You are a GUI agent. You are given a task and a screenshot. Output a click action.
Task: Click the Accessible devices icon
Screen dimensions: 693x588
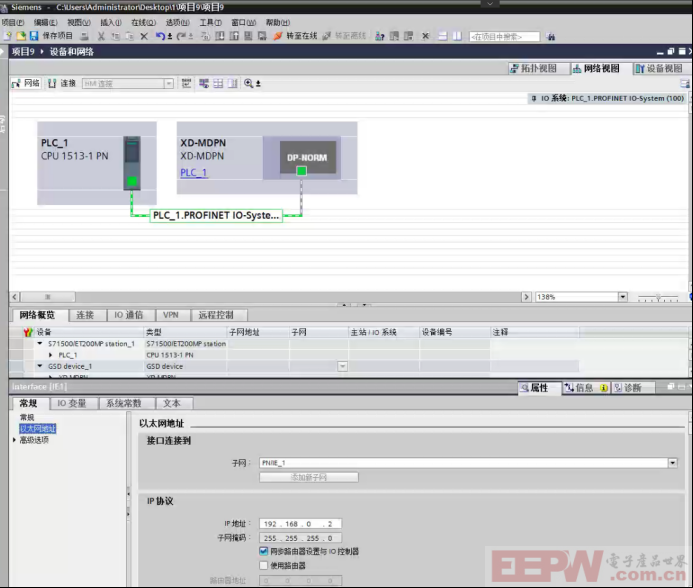379,36
